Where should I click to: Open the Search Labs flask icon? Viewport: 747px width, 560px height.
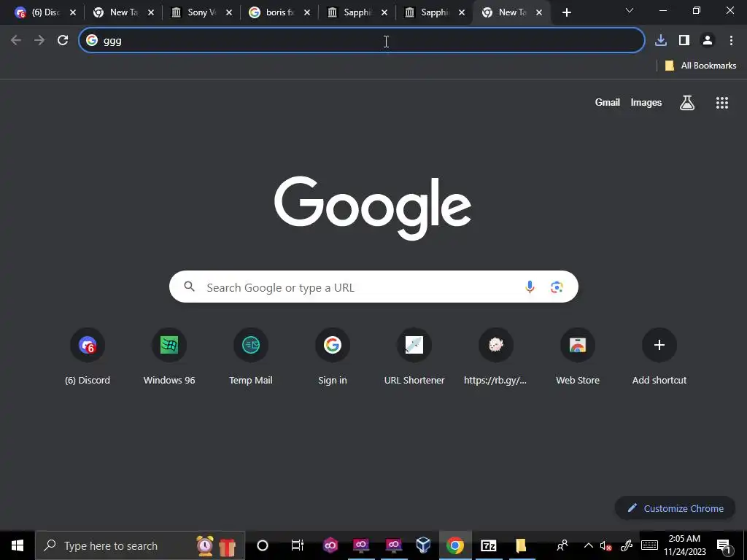(687, 102)
